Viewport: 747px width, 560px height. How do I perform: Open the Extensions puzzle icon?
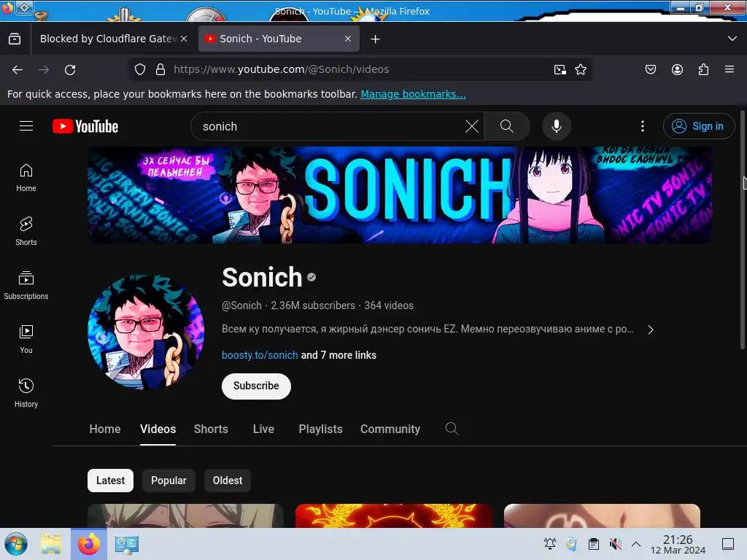(703, 69)
